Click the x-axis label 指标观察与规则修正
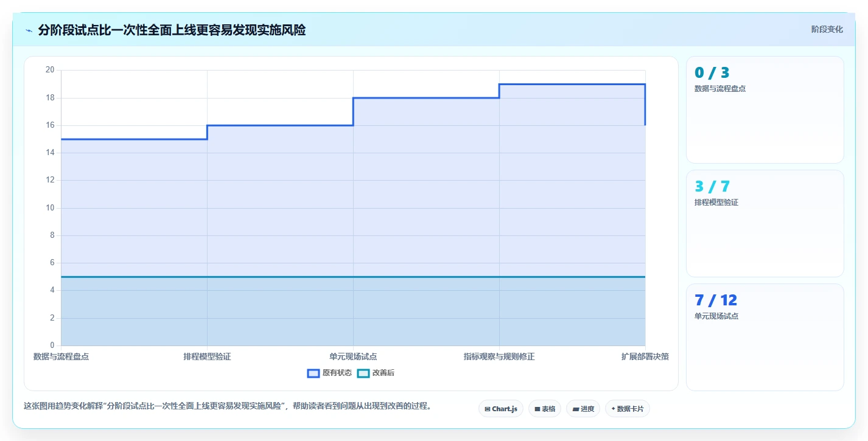This screenshot has width=868, height=441. point(499,357)
